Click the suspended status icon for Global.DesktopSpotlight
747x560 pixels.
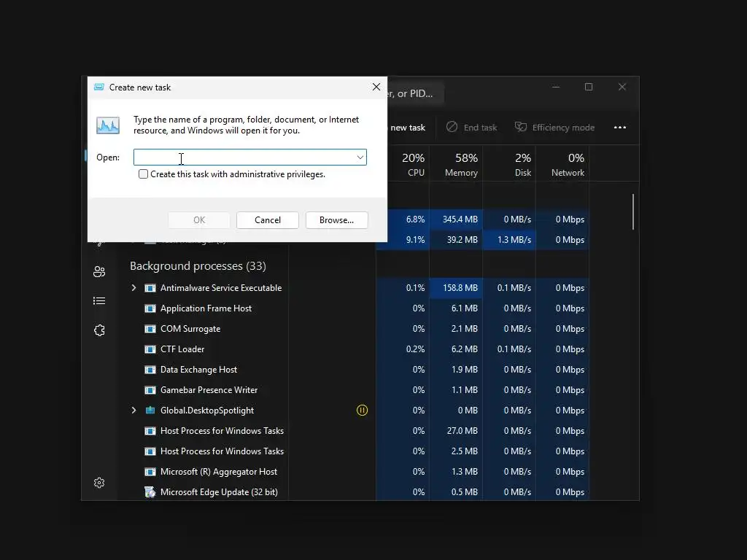(x=362, y=410)
